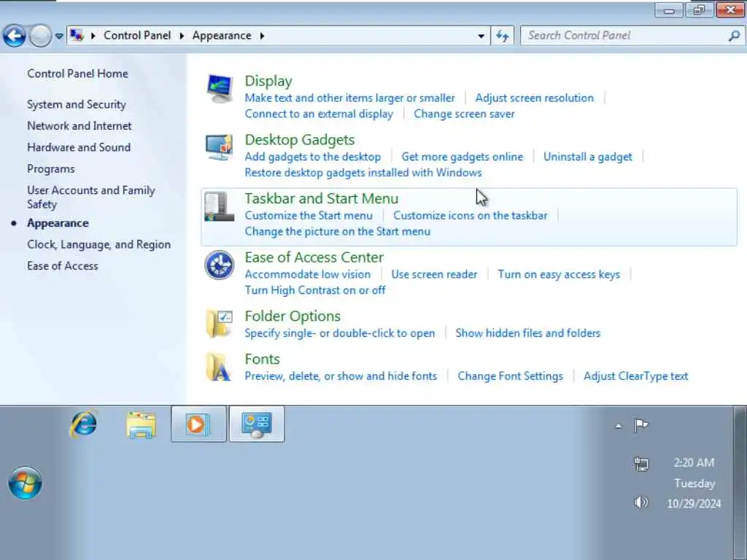Expand the arrow after Control Panel breadcrumb
747x560 pixels.
click(x=182, y=36)
